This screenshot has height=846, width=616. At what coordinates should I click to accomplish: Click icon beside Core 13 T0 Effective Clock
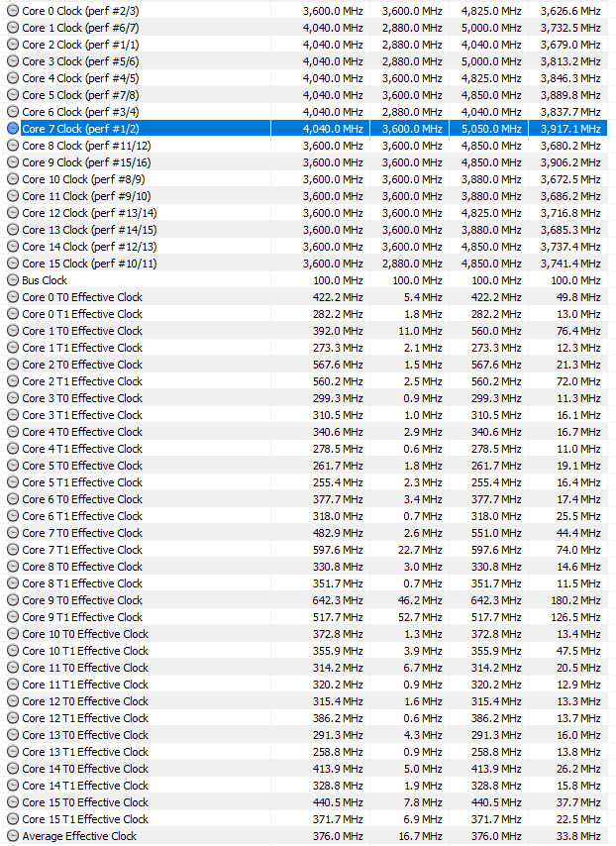(x=13, y=735)
